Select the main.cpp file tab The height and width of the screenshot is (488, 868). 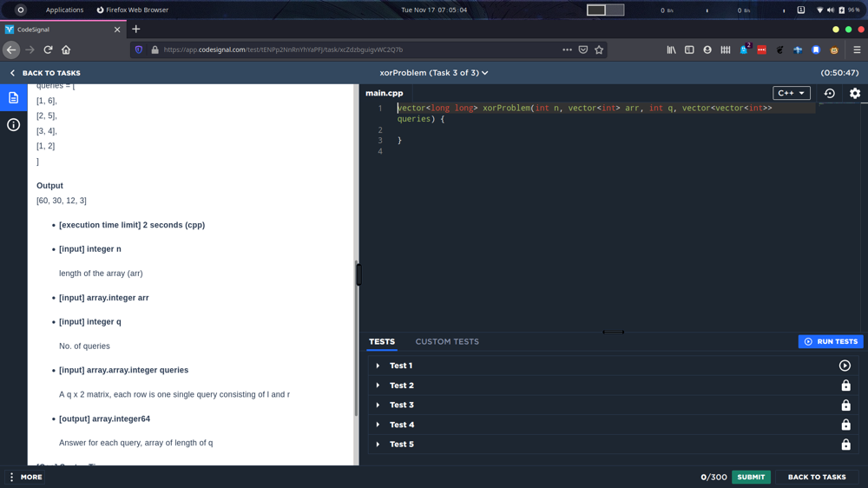point(385,93)
